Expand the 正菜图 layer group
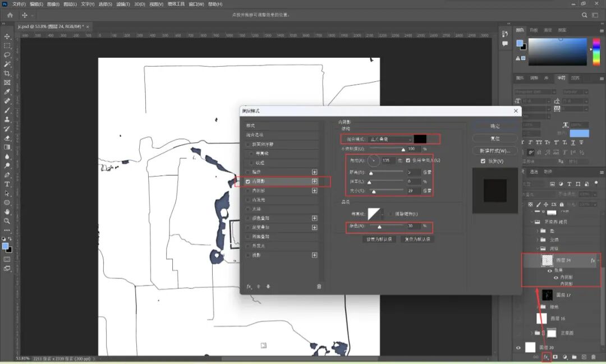Image resolution: width=606 pixels, height=364 pixels. click(532, 333)
